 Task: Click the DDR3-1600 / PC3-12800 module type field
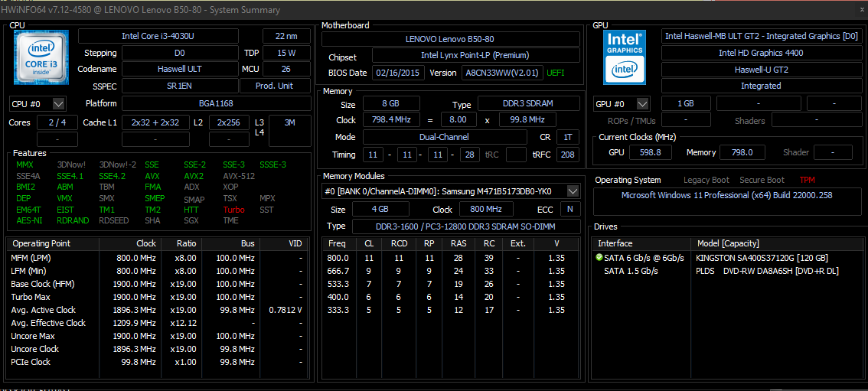click(x=466, y=226)
